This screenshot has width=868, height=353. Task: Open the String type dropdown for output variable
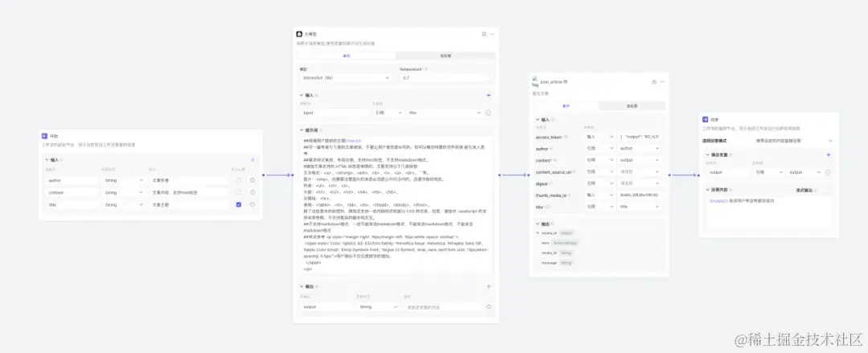[378, 306]
